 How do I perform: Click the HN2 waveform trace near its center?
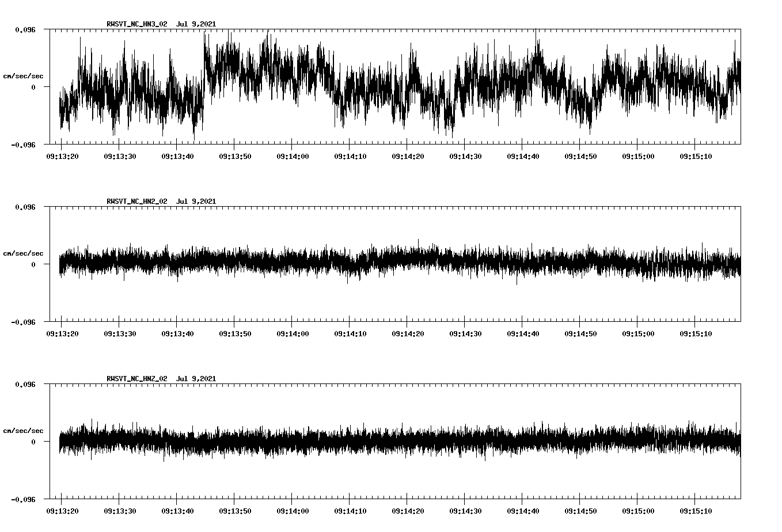[x=397, y=265]
